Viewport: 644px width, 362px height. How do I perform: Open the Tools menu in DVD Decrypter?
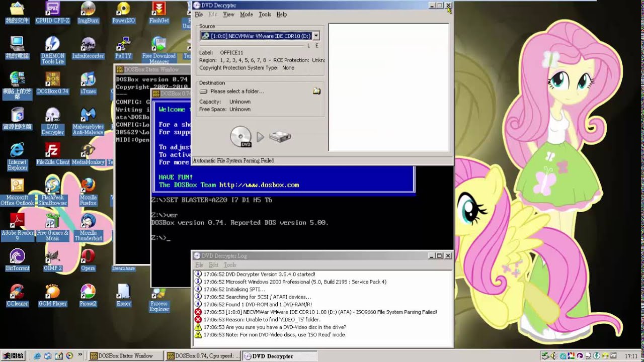(x=265, y=15)
